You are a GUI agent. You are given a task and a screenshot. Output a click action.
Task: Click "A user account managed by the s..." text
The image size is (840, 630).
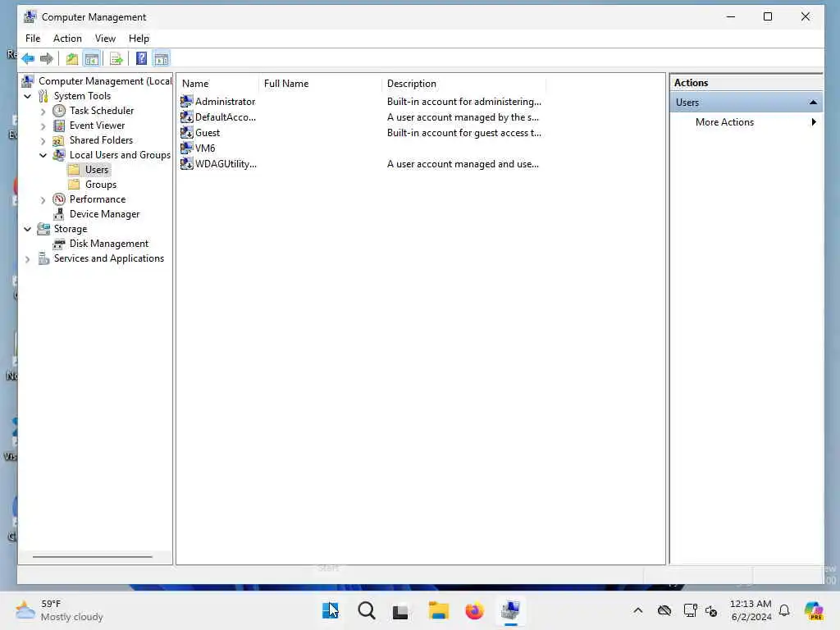463,116
